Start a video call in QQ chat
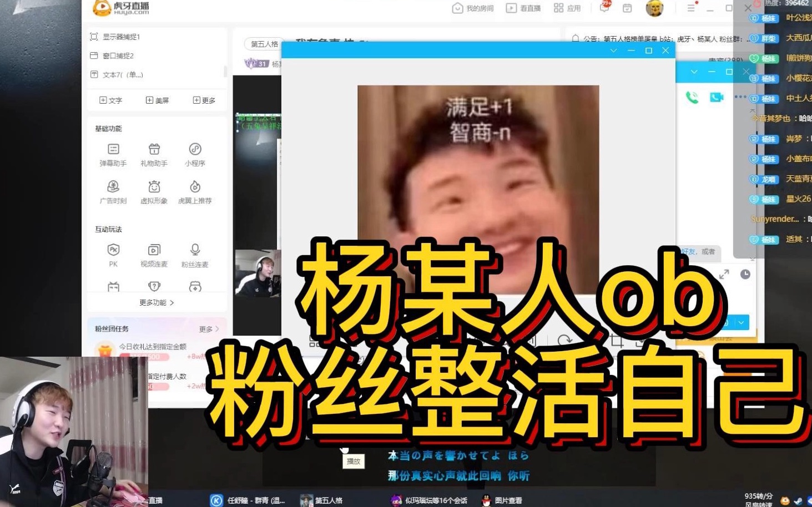The height and width of the screenshot is (507, 812). 717,98
